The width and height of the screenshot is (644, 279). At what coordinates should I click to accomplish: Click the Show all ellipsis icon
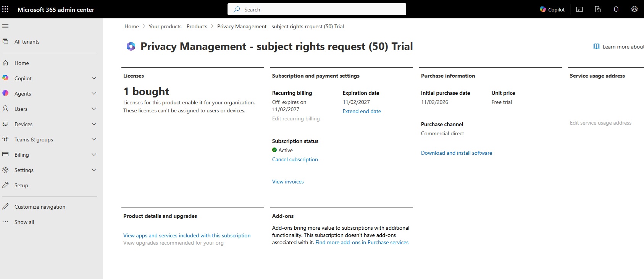pos(5,222)
